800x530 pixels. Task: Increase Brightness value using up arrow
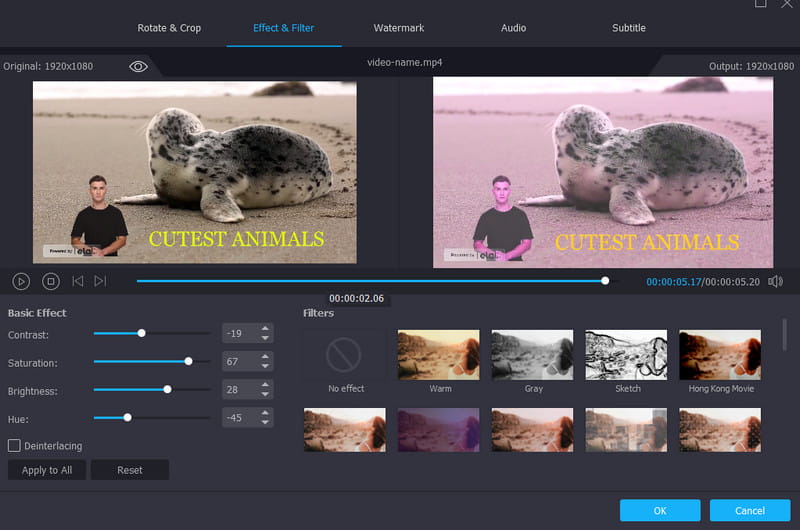(265, 385)
